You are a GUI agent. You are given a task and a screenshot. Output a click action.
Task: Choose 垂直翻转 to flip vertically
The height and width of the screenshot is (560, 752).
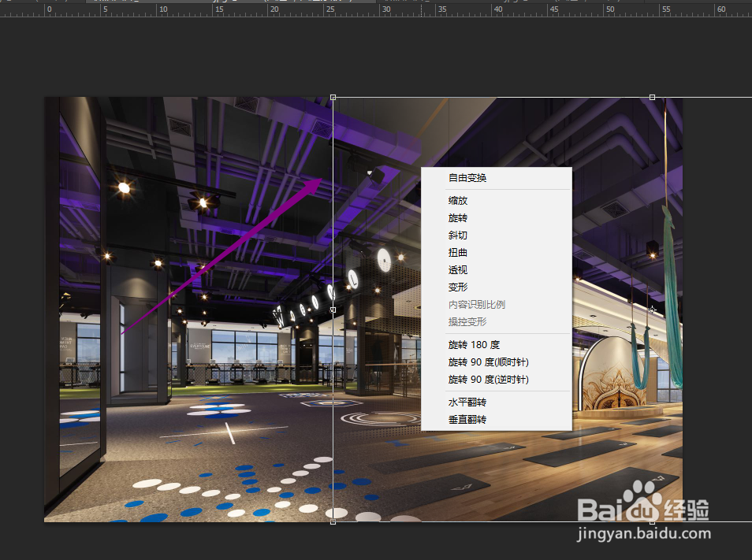(x=497, y=419)
